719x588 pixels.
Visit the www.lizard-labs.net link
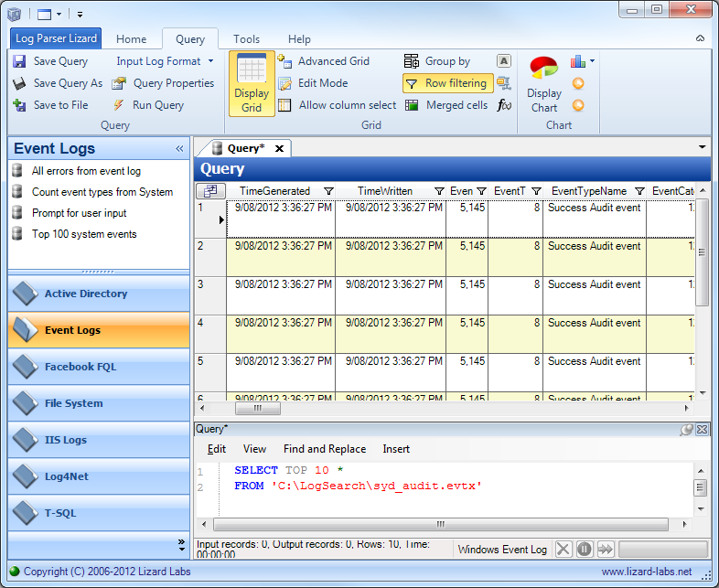click(x=647, y=572)
